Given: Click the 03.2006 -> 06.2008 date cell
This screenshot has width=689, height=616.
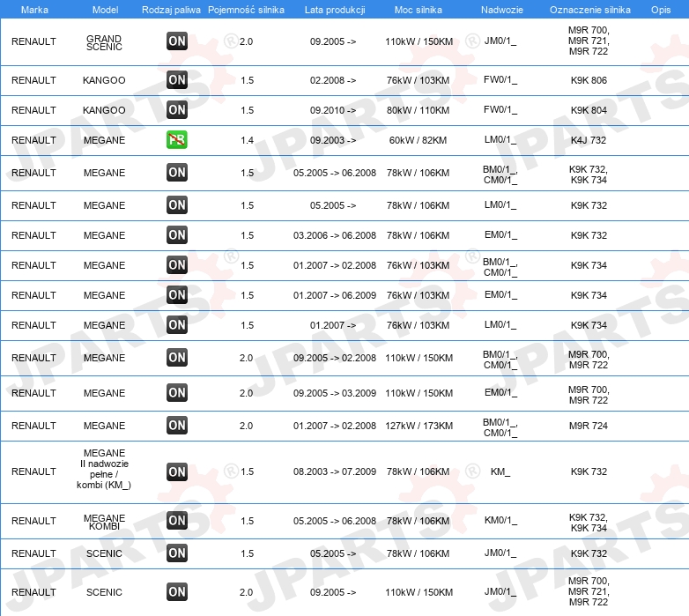Looking at the screenshot, I should click(335, 235).
